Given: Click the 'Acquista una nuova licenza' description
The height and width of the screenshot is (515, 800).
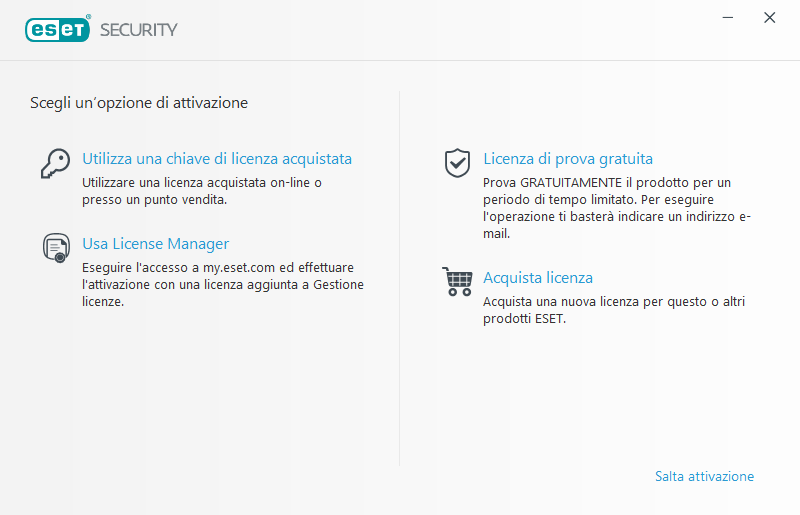Looking at the screenshot, I should [614, 310].
